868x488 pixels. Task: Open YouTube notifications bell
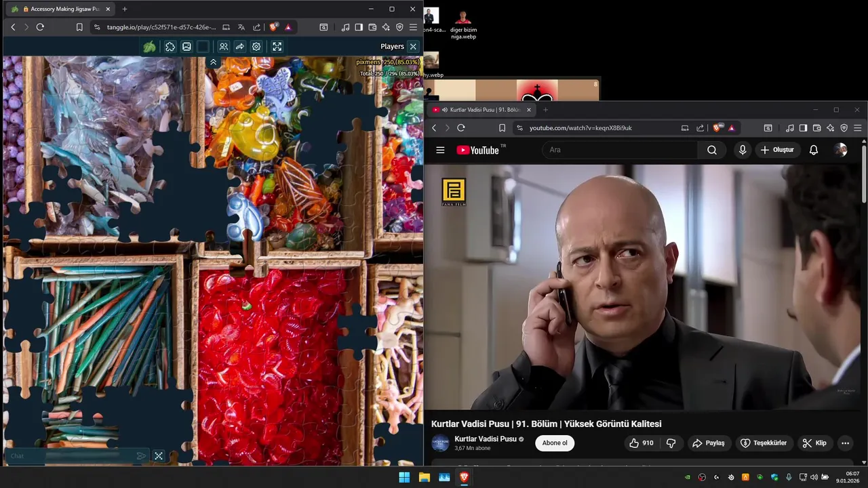point(814,150)
